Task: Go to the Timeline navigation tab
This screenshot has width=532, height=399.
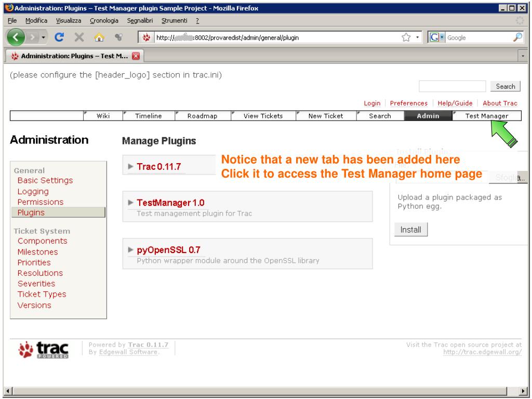Action: coord(149,116)
